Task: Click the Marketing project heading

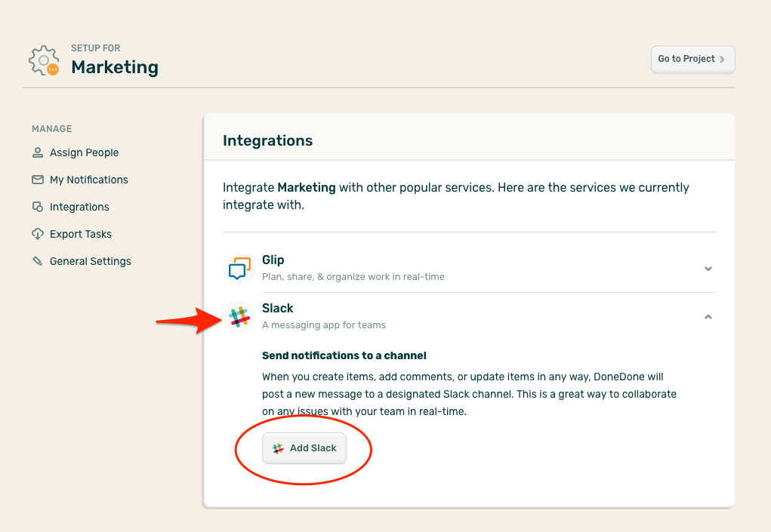Action: 115,67
